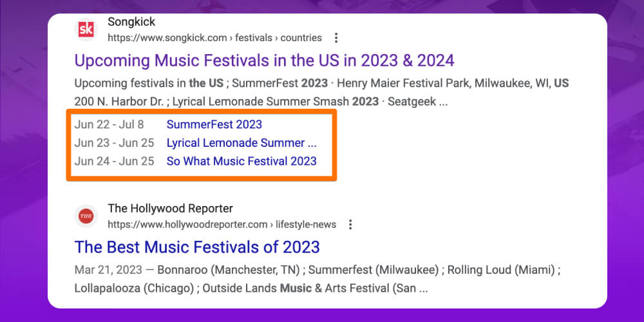Screen dimensions: 644x322
Task: Click the "Mar 21, 2023" date text
Action: (x=108, y=270)
